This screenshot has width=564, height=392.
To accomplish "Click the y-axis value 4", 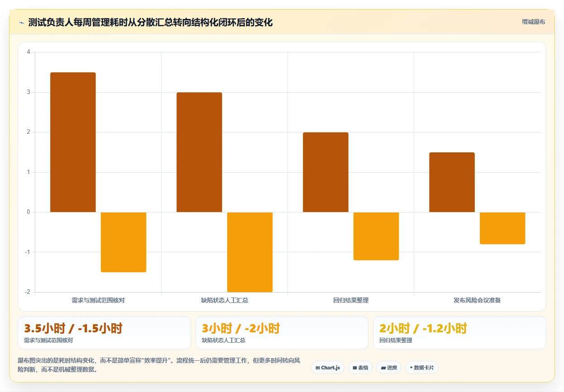I will [29, 52].
